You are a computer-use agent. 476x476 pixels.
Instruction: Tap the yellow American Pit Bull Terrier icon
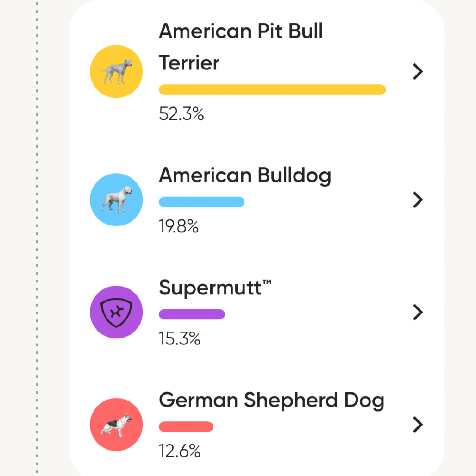click(116, 71)
